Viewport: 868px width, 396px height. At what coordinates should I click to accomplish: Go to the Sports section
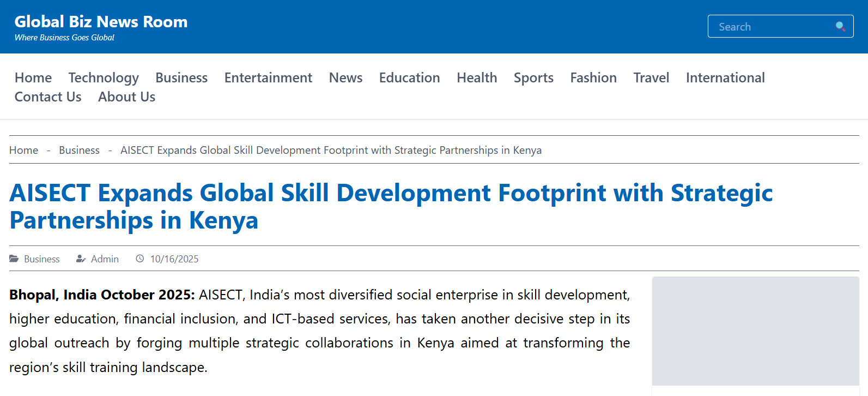point(533,78)
